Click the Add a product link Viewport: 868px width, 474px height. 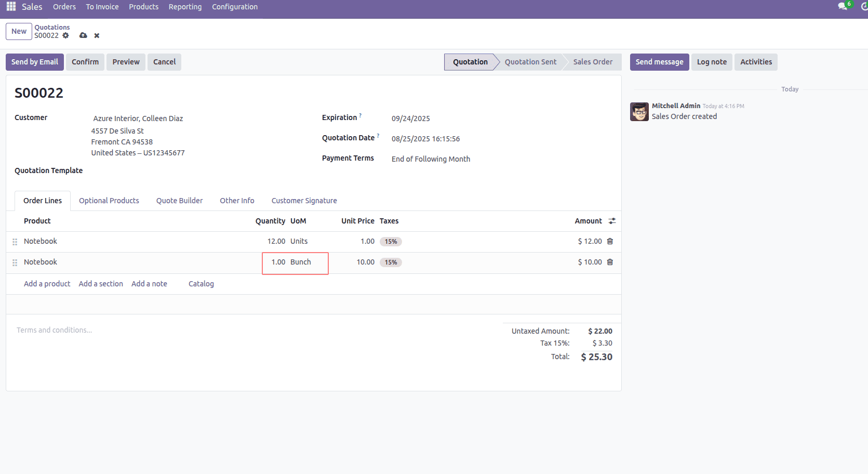pyautogui.click(x=47, y=284)
